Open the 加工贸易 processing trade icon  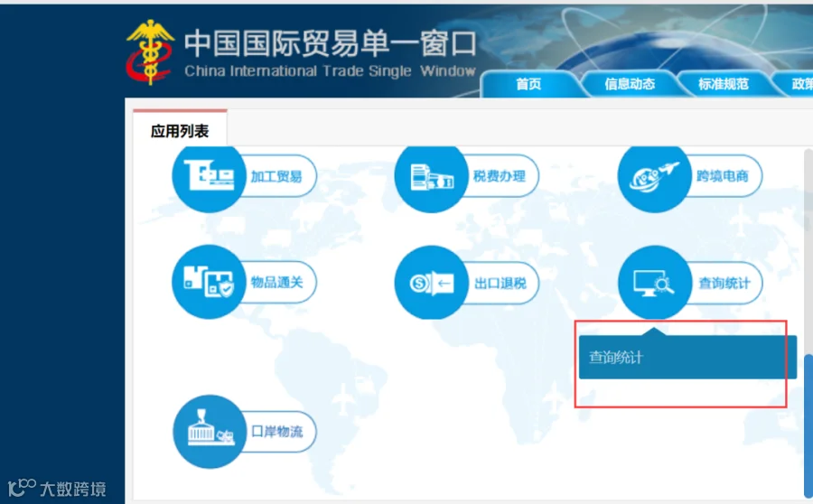click(209, 176)
